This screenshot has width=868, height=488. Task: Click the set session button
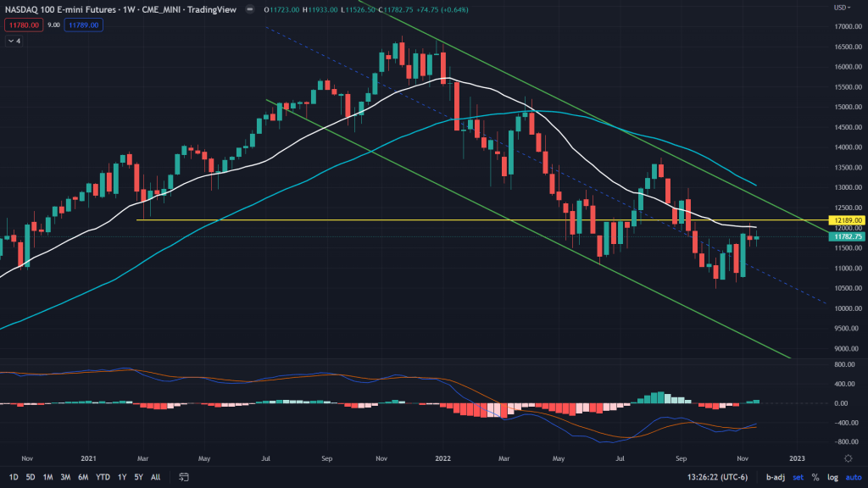[x=798, y=477]
